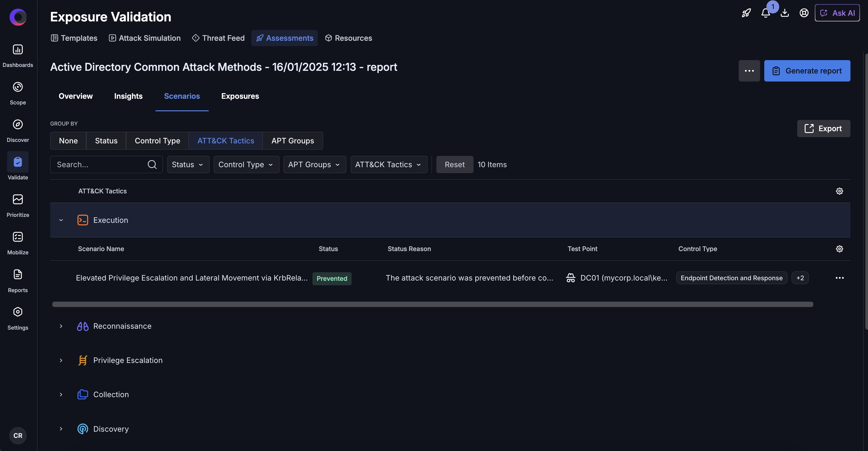Click the Generate report button
The image size is (868, 451).
click(x=807, y=71)
